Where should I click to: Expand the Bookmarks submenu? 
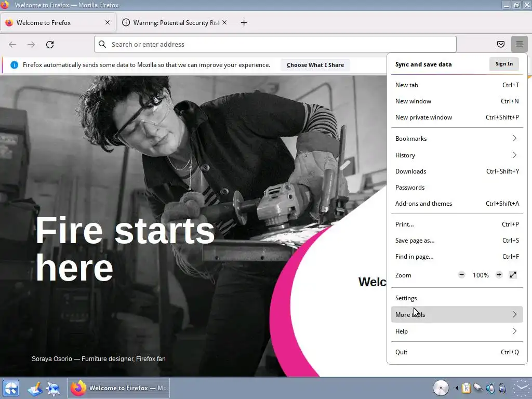[x=457, y=138]
